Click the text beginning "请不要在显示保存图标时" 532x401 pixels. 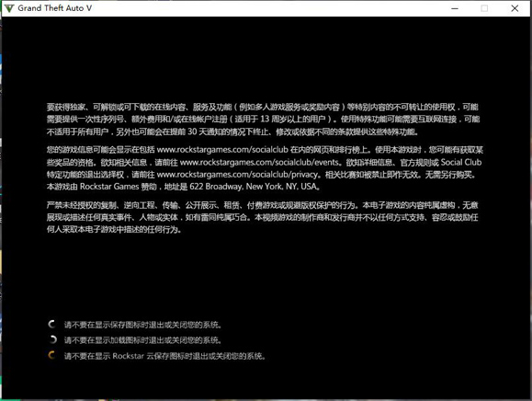[x=142, y=325]
